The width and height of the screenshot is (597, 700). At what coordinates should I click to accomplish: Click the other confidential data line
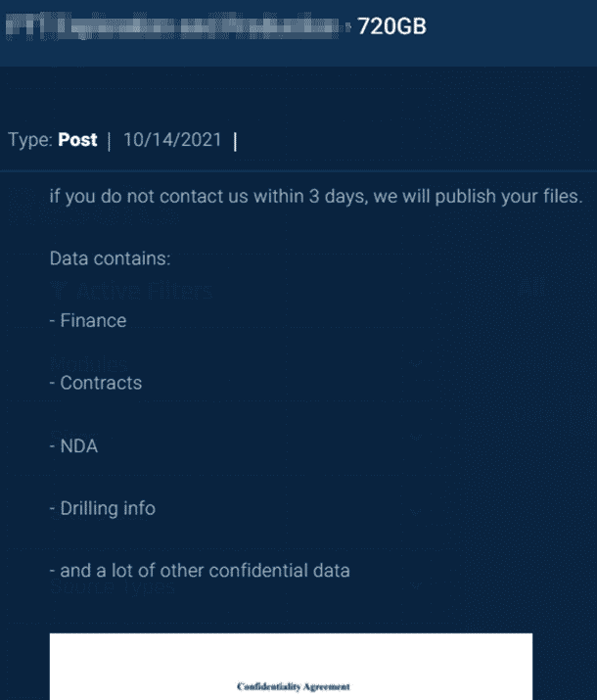(200, 570)
